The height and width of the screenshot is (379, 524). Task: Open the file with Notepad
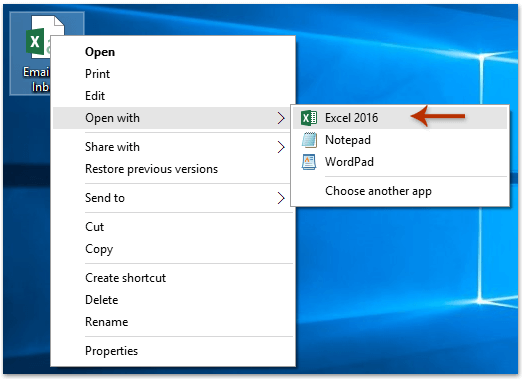click(x=400, y=140)
